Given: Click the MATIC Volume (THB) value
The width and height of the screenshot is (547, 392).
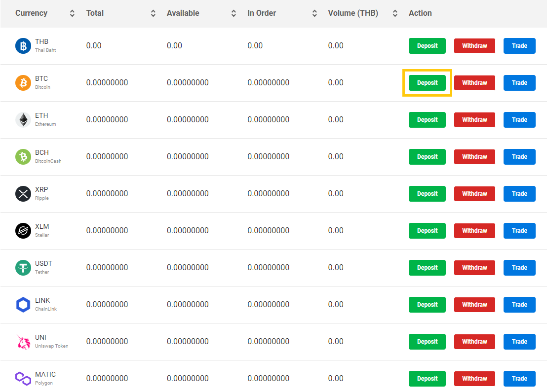Looking at the screenshot, I should (336, 378).
